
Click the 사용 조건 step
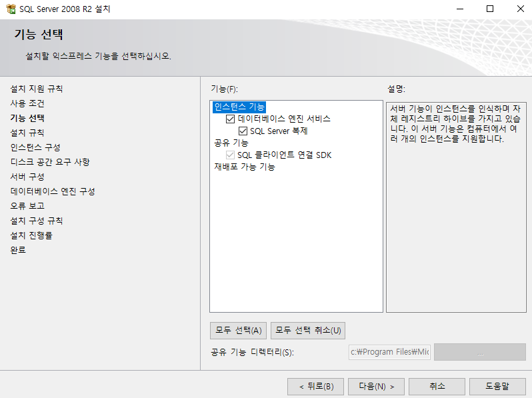pos(27,103)
